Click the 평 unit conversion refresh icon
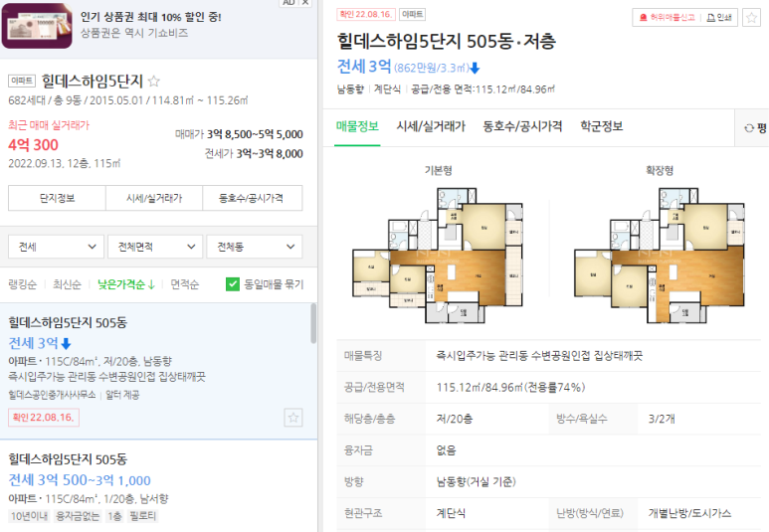This screenshot has height=532, width=769. click(x=749, y=128)
